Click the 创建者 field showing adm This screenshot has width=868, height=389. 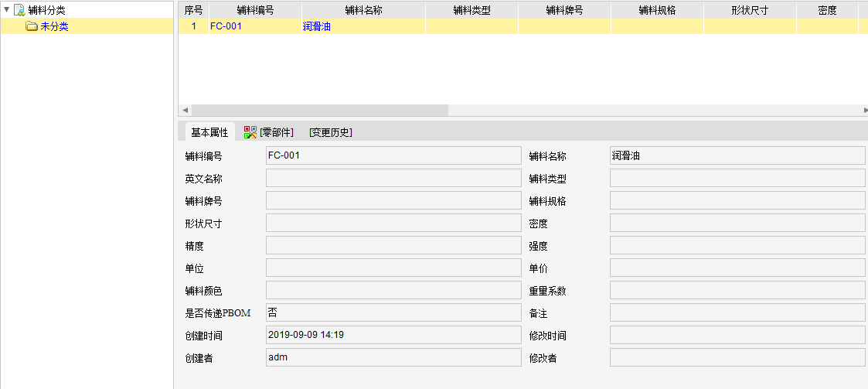tap(393, 358)
